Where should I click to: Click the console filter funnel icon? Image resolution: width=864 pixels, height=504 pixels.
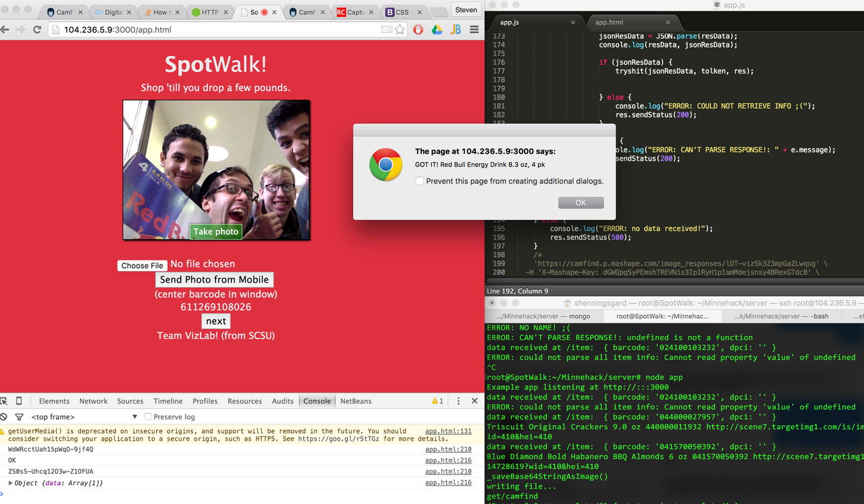(x=19, y=417)
